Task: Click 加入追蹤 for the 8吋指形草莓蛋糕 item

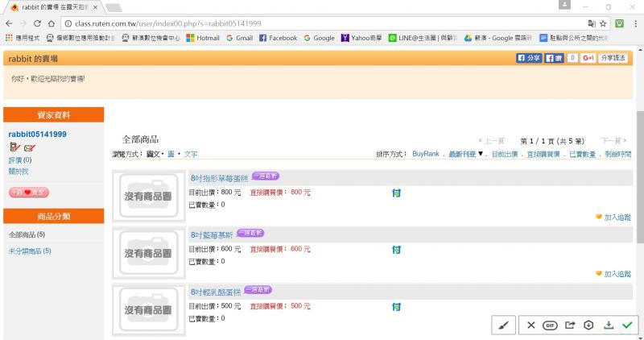Action: (613, 217)
